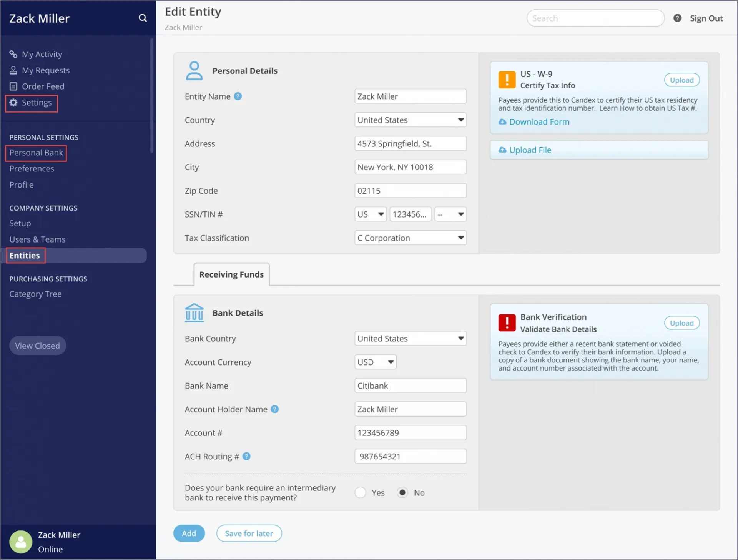Open Settings with the gear icon
The height and width of the screenshot is (560, 738).
click(x=31, y=103)
